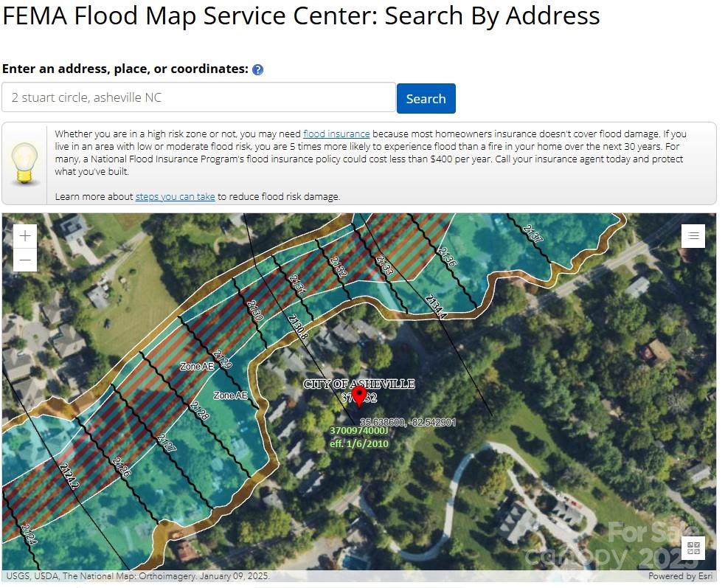Click the help question mark icon
This screenshot has height=588, width=725.
(257, 70)
